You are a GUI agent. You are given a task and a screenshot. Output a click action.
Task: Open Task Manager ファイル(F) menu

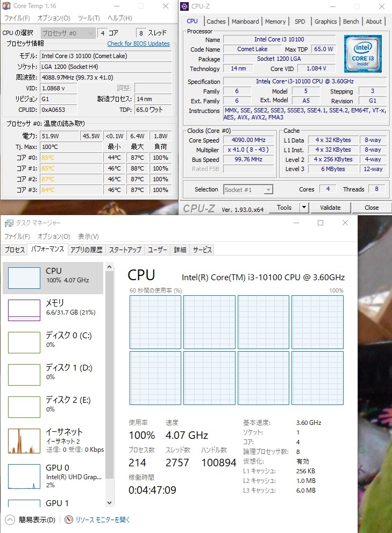[x=17, y=236]
